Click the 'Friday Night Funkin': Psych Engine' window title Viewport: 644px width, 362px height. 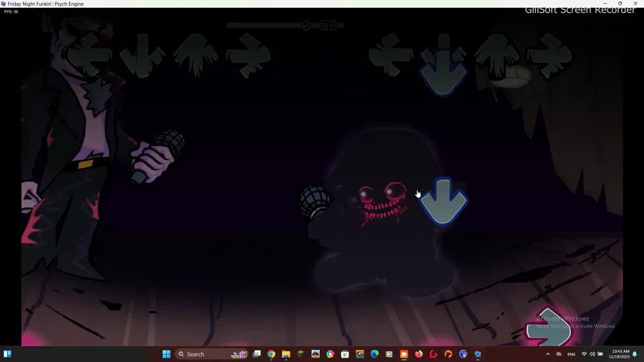[46, 4]
